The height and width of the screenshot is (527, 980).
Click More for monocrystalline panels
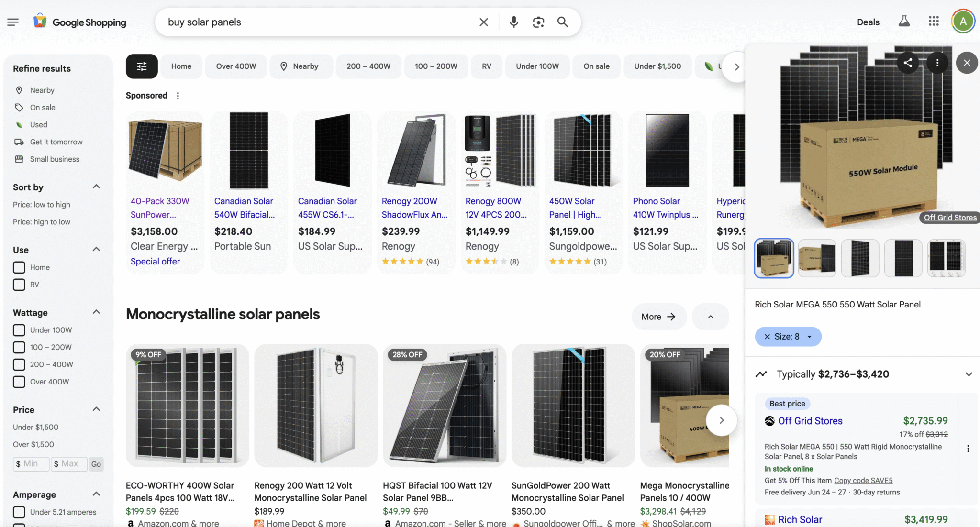click(659, 317)
